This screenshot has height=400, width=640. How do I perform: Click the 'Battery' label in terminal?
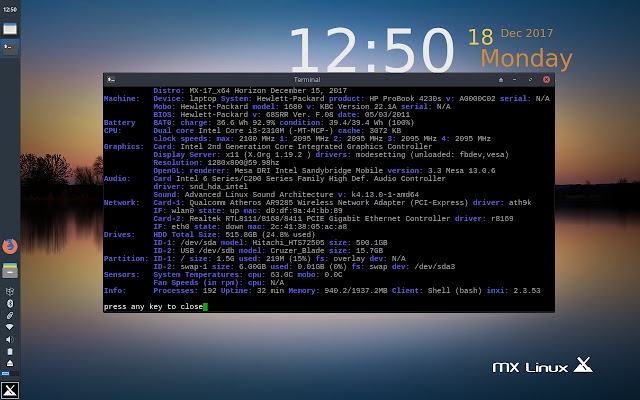pyautogui.click(x=120, y=122)
